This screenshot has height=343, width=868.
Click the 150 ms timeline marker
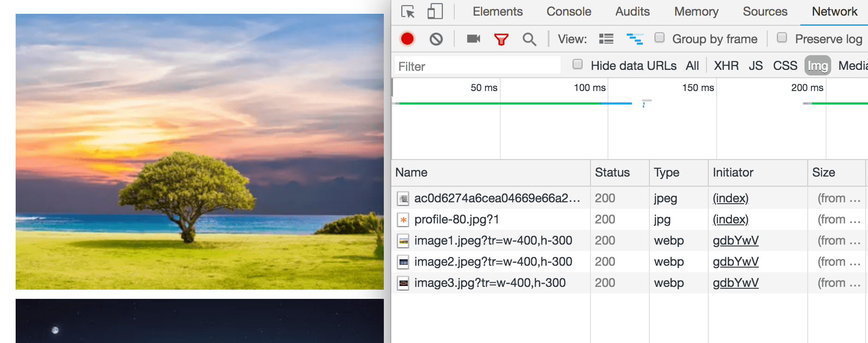click(x=698, y=88)
